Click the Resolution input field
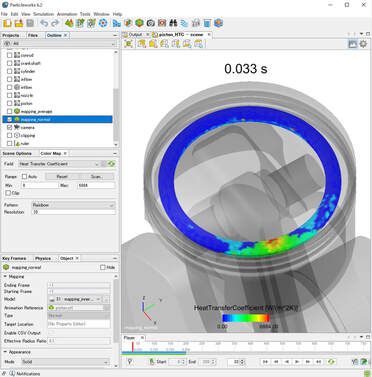 pyautogui.click(x=73, y=212)
